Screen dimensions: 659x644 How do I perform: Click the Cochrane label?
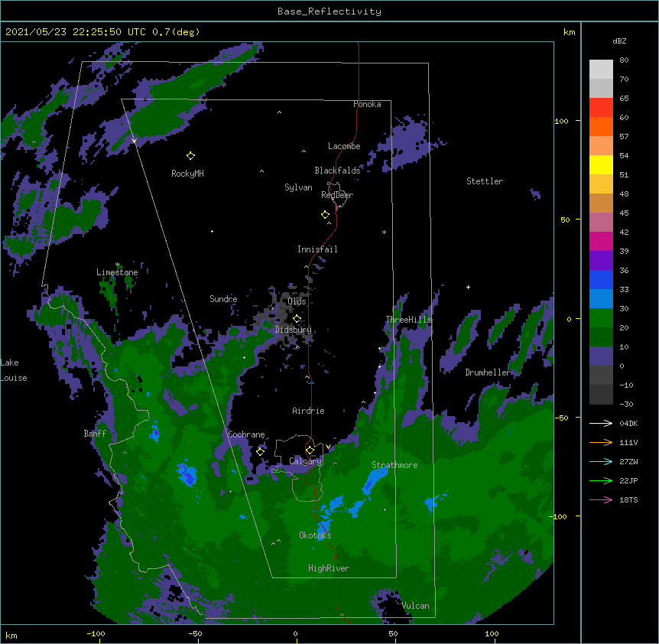[x=246, y=434]
